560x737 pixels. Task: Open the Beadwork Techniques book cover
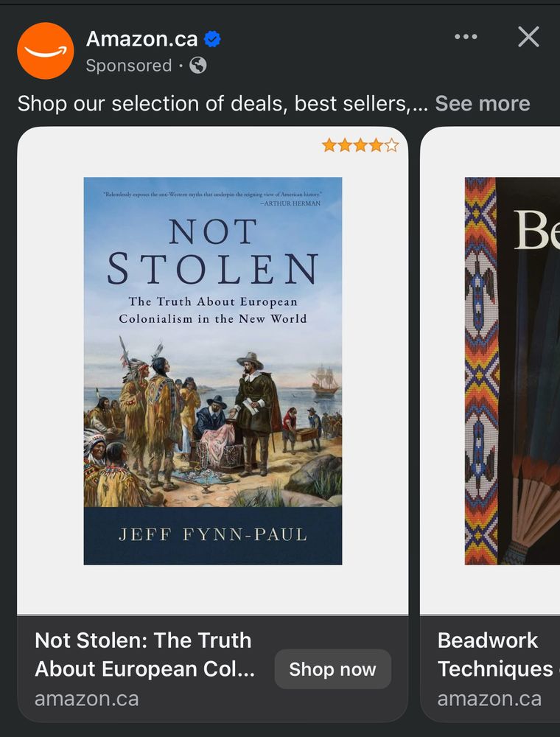pyautogui.click(x=512, y=371)
